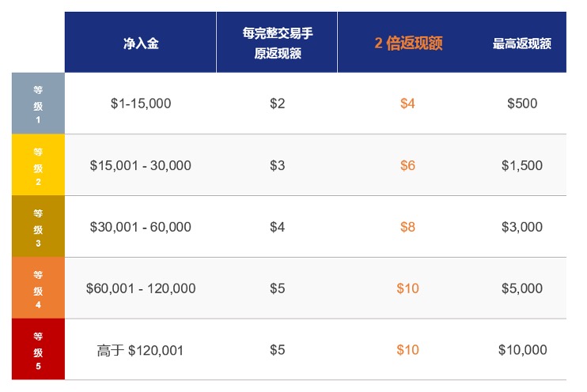Select the yellow 等级 2 badge

click(x=38, y=165)
